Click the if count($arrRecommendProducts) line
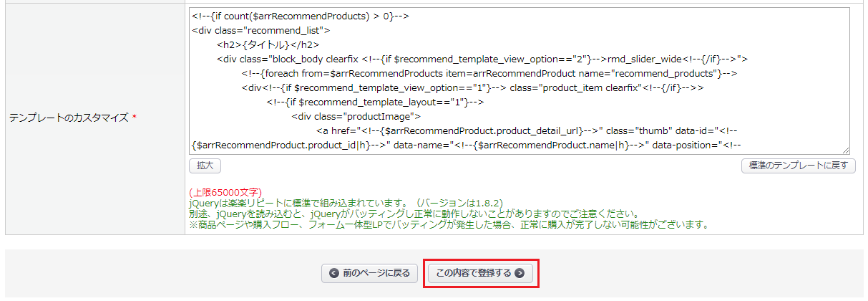Screen dimensions: 868x301 (301, 16)
